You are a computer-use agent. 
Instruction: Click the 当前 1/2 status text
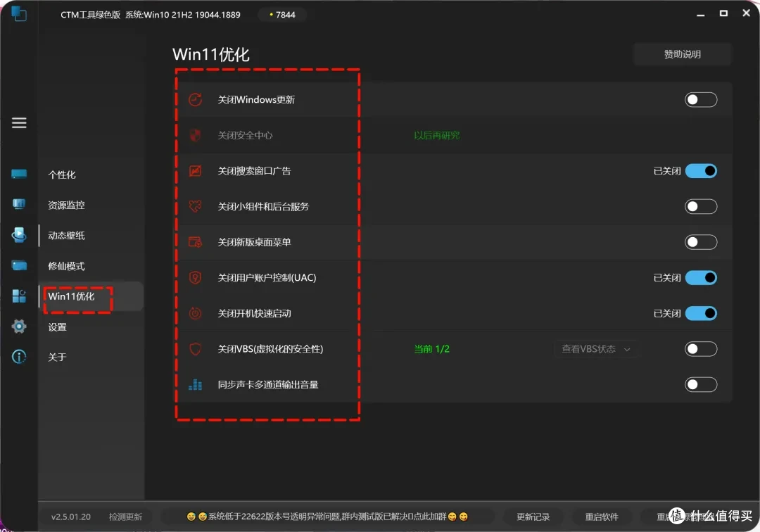pyautogui.click(x=432, y=349)
